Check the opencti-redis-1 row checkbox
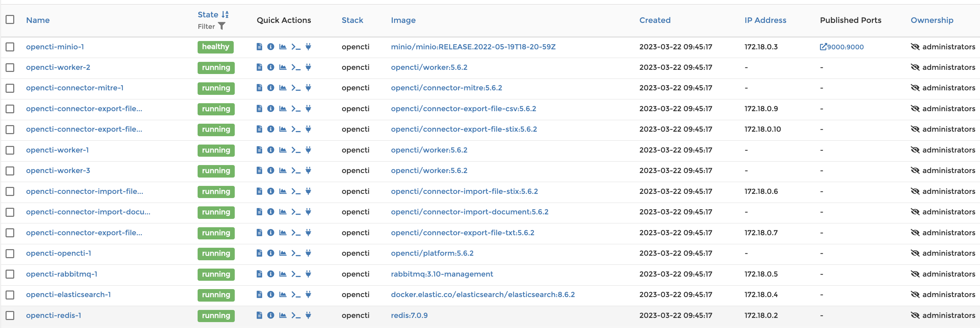Image resolution: width=980 pixels, height=328 pixels. tap(10, 315)
